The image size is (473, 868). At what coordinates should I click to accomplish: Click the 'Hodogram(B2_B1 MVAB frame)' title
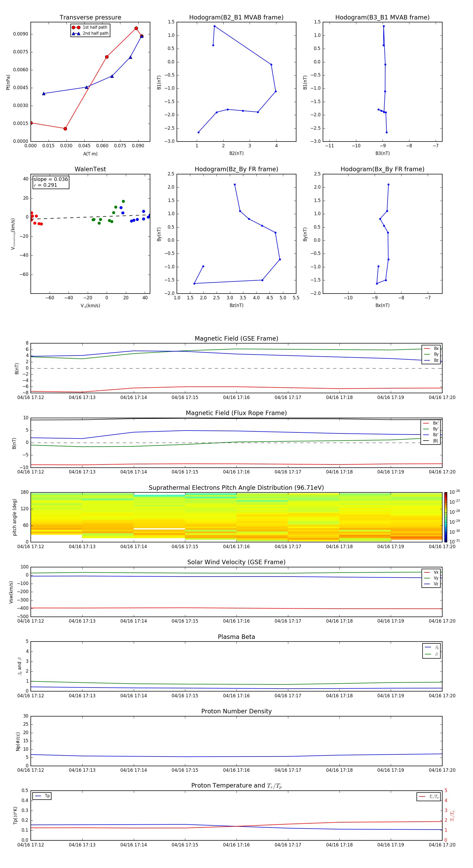tap(236, 17)
